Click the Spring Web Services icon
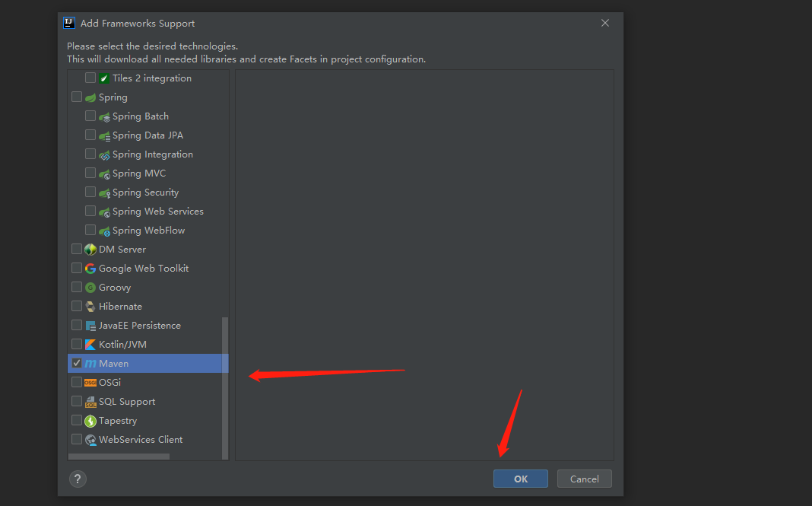 click(x=104, y=212)
